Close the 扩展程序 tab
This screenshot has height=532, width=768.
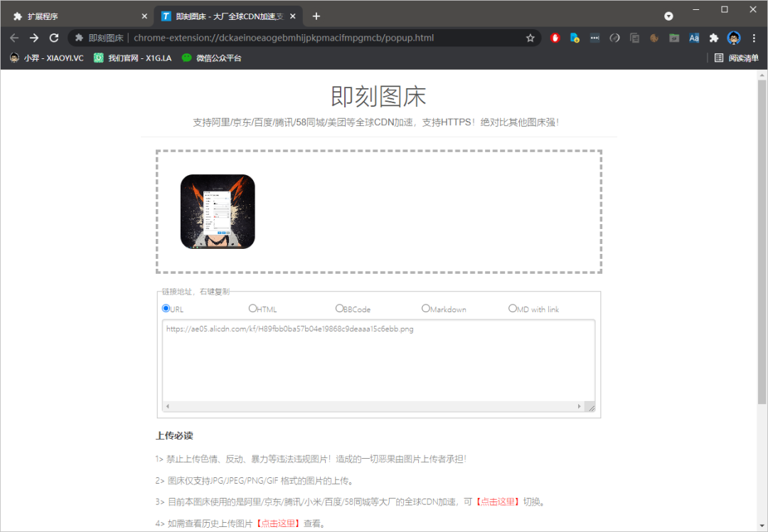coord(144,16)
